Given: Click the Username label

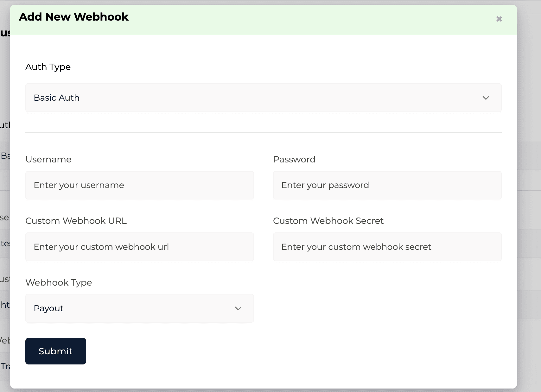Looking at the screenshot, I should (48, 160).
